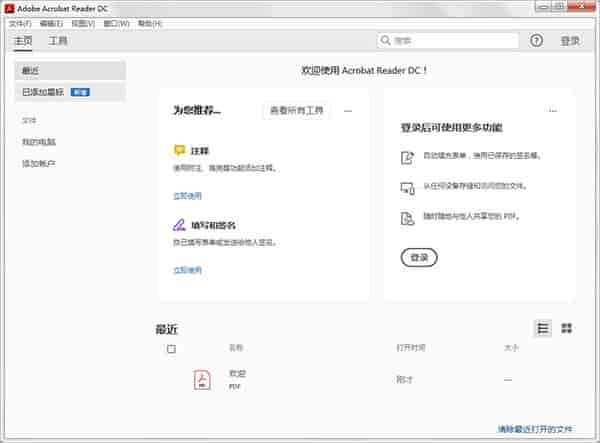This screenshot has height=443, width=600.
Task: Click 清除最近打开的文件 link
Action: click(535, 429)
